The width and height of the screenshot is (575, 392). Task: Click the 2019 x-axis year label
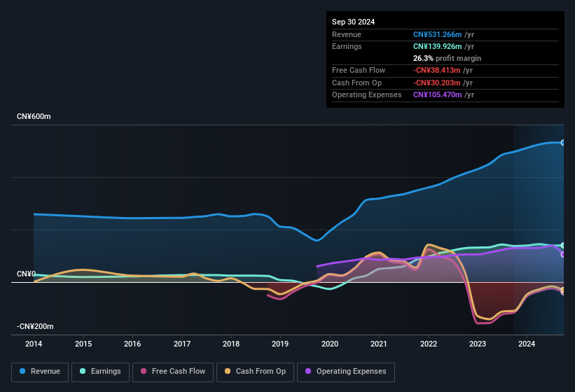280,344
